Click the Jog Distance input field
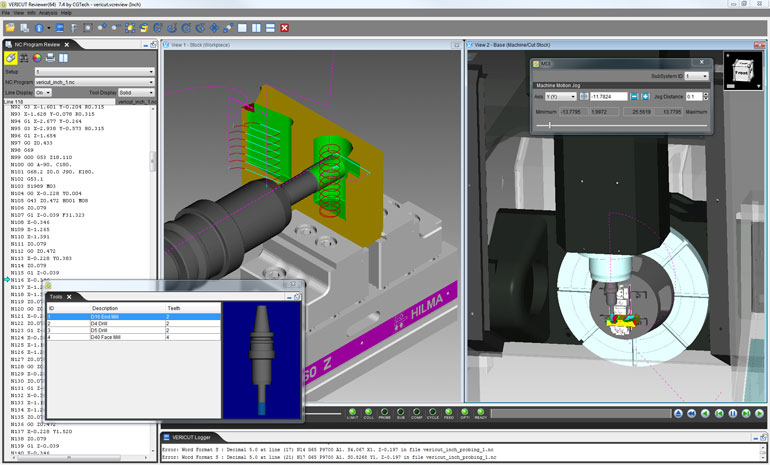Screen dimensions: 770x465 [696, 96]
